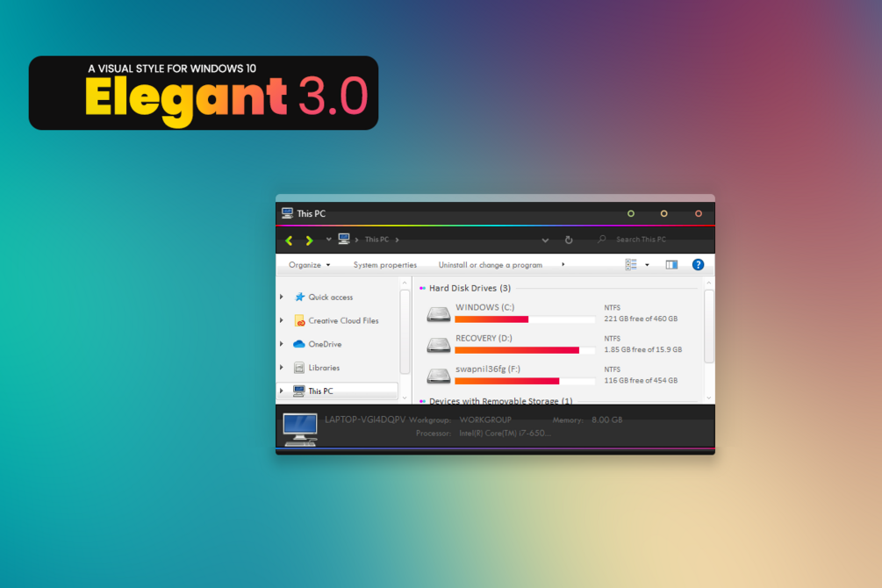Click the search magnifier icon

tap(601, 239)
